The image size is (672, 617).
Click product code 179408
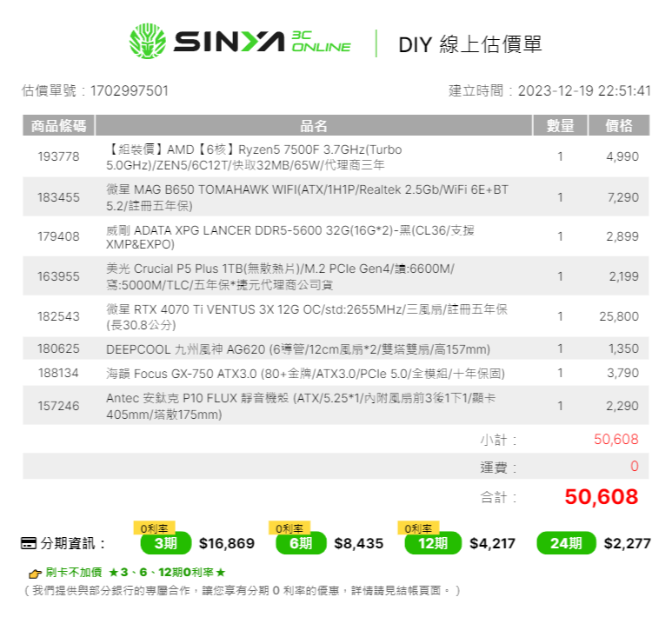point(59,236)
